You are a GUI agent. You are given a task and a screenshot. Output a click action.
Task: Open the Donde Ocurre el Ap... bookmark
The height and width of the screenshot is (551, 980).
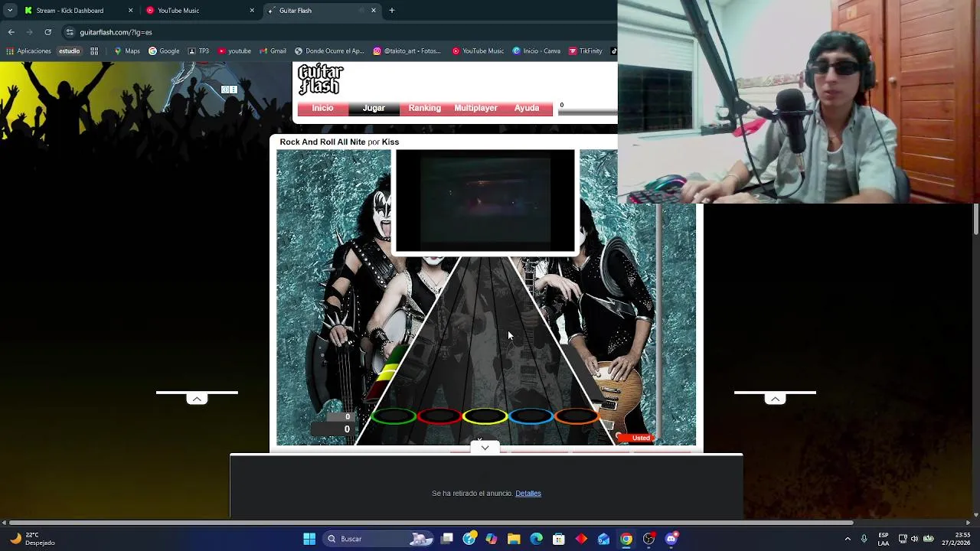(x=329, y=51)
